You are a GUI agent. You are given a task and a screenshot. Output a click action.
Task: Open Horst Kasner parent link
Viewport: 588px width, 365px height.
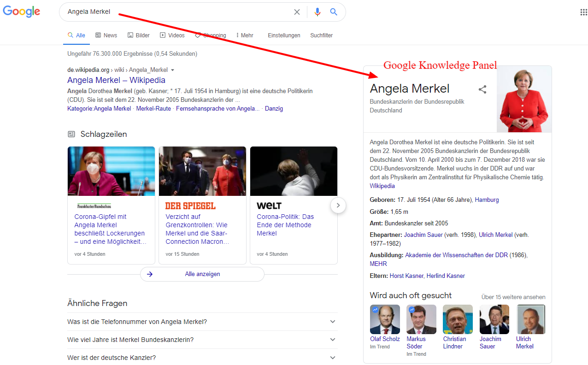click(x=406, y=276)
